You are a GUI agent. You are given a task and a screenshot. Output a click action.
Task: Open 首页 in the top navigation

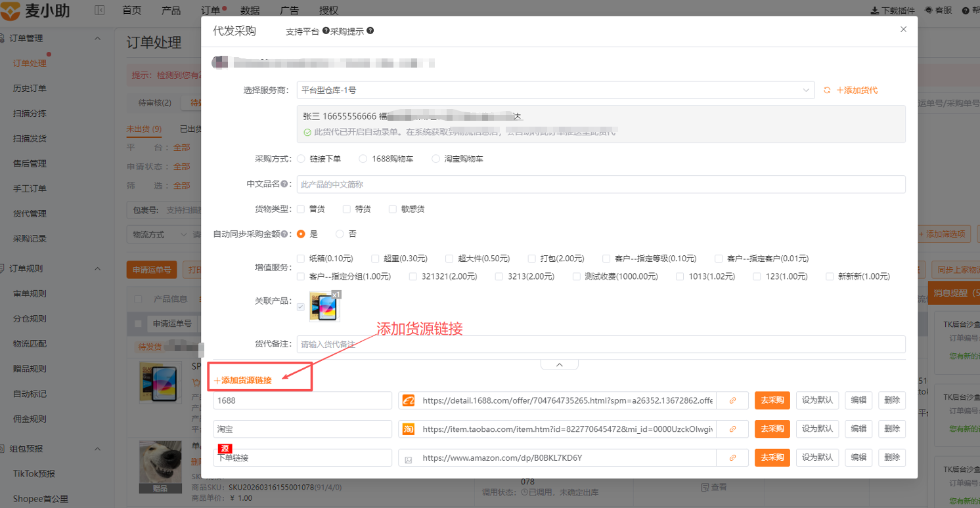132,11
